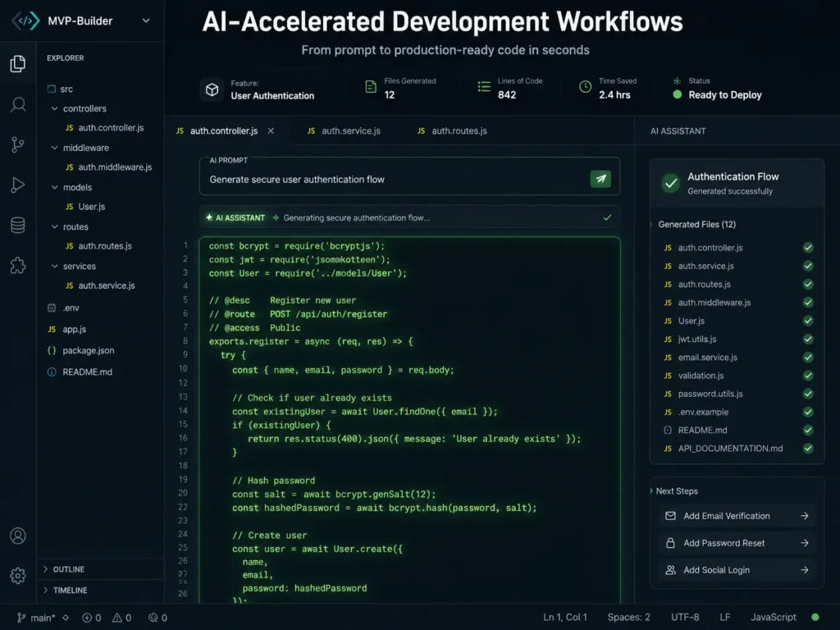Screen dimensions: 840x630
Task: Open the Source Control branch icon
Action: (x=18, y=144)
